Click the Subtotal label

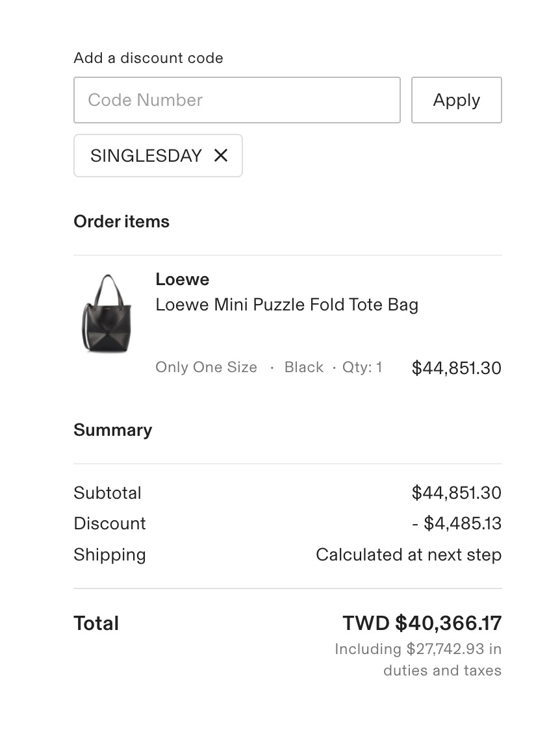coord(107,493)
